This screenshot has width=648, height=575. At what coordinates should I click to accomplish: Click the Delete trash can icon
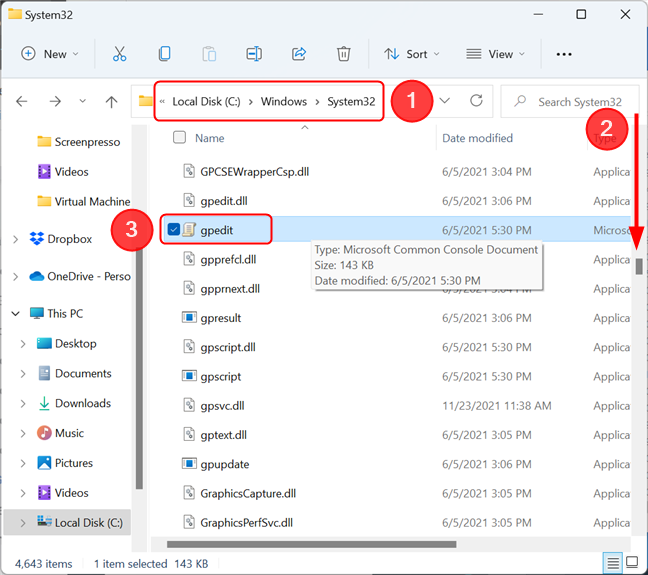343,54
